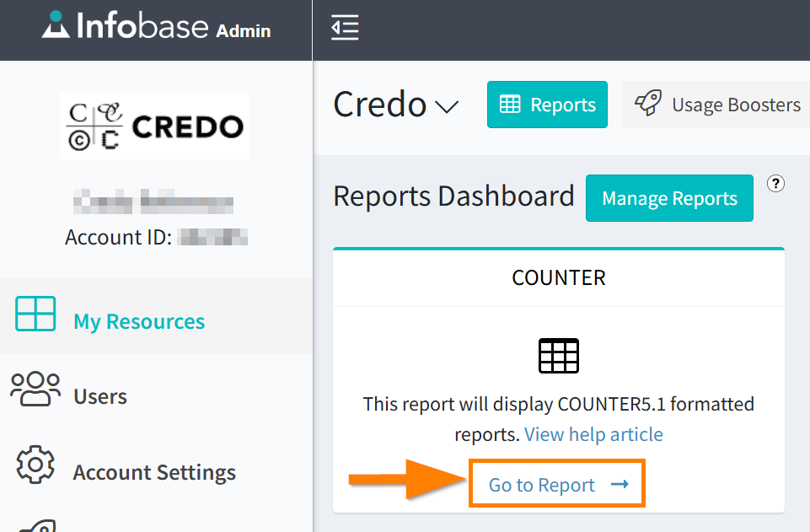Screen dimensions: 810x532
Task: Click the Users people icon
Action: click(35, 389)
